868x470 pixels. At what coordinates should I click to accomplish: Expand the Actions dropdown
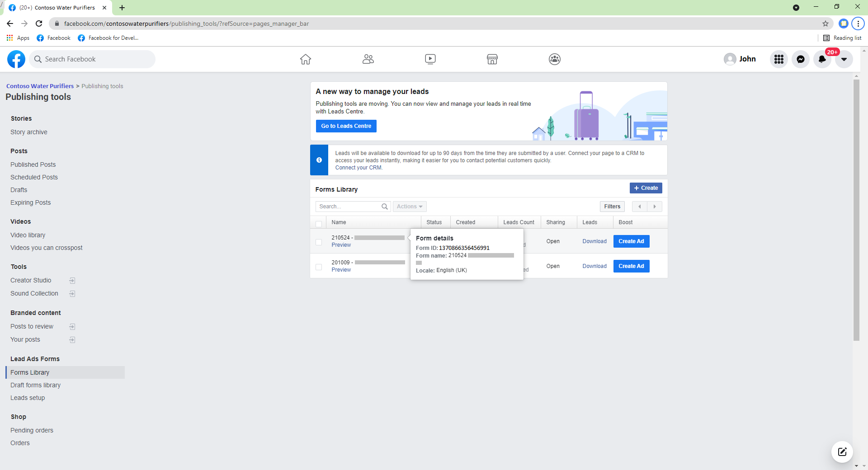pos(409,207)
